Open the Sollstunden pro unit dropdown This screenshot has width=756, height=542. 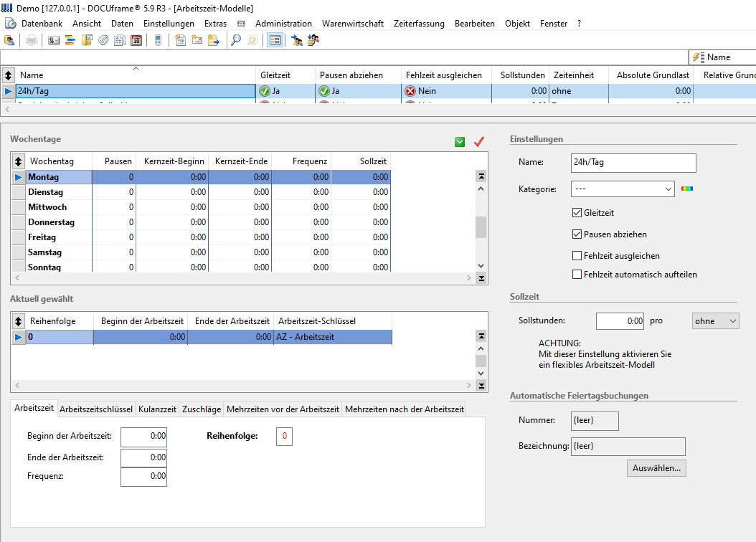[716, 321]
